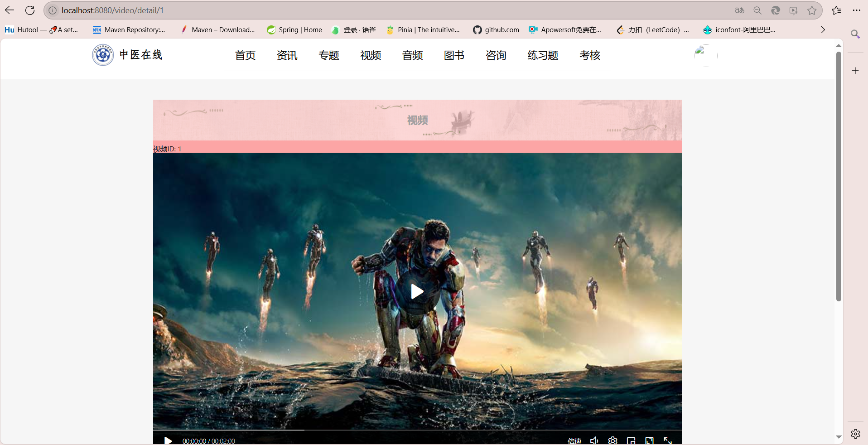868x445 pixels.
Task: Switch the video to fullscreen
Action: pos(668,440)
